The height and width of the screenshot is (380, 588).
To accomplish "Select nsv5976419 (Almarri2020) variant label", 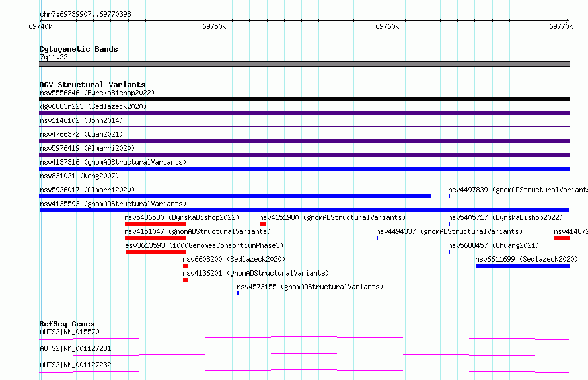I will click(87, 148).
